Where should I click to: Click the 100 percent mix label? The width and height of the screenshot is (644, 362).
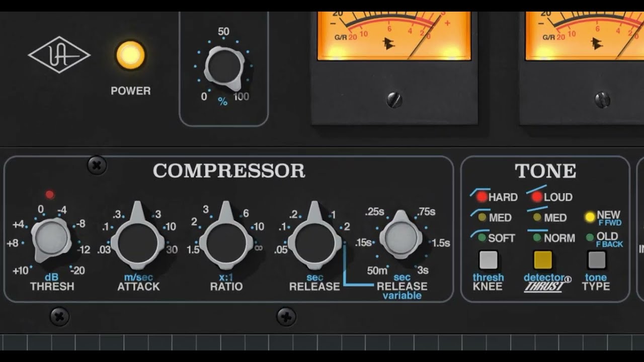pyautogui.click(x=241, y=97)
